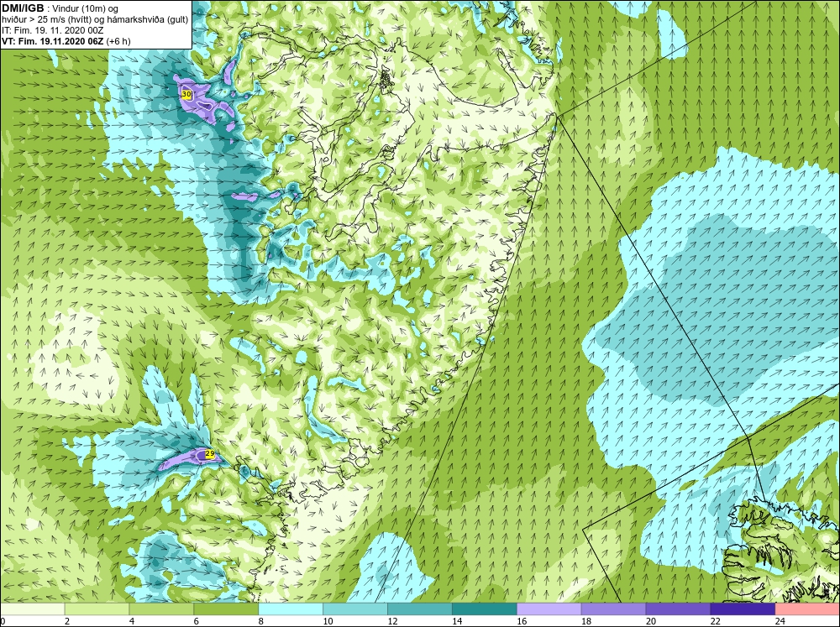This screenshot has height=627, width=840.
Task: Click the 'VT: Fim. 19.11.2020 06Z' line
Action: click(x=52, y=41)
